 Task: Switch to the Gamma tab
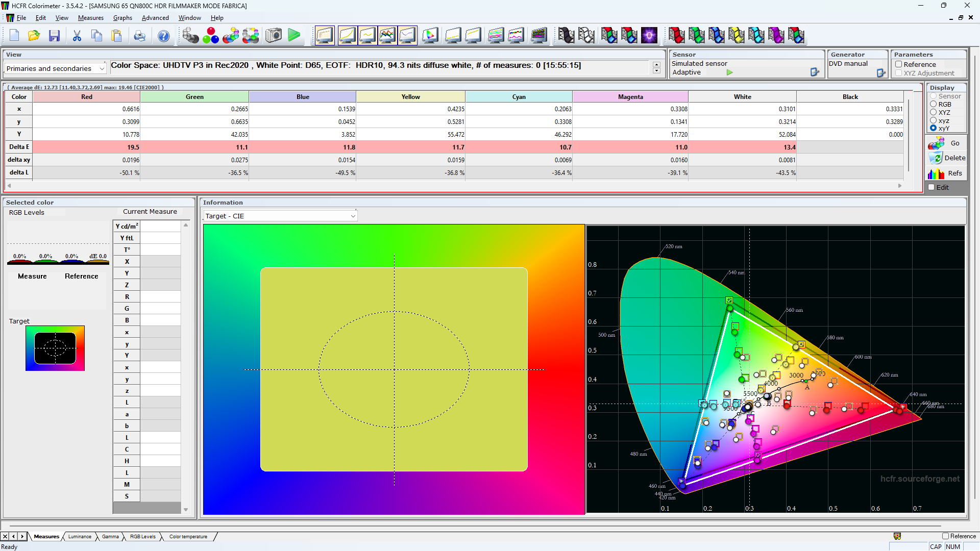tap(110, 536)
